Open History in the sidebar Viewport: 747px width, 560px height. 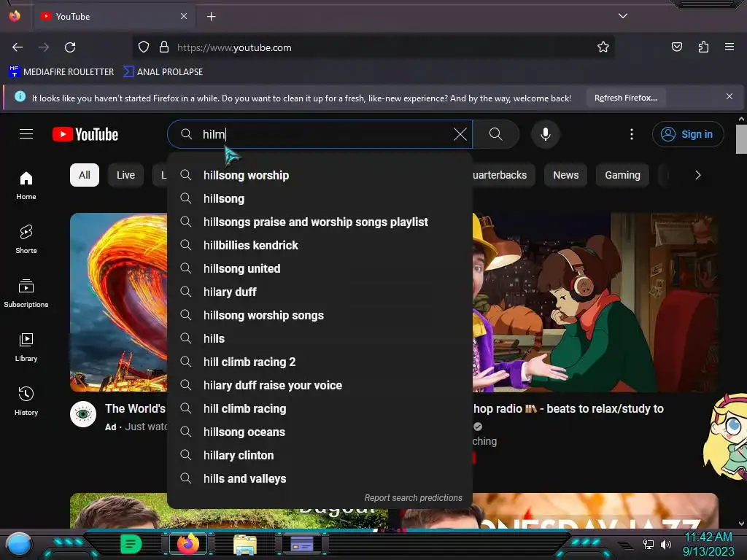(26, 402)
